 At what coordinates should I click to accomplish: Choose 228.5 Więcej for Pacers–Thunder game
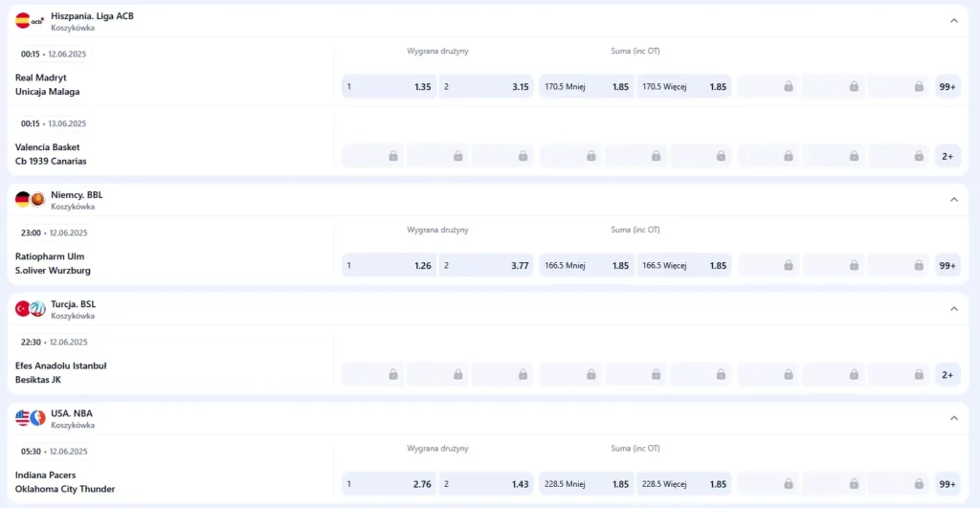[683, 484]
